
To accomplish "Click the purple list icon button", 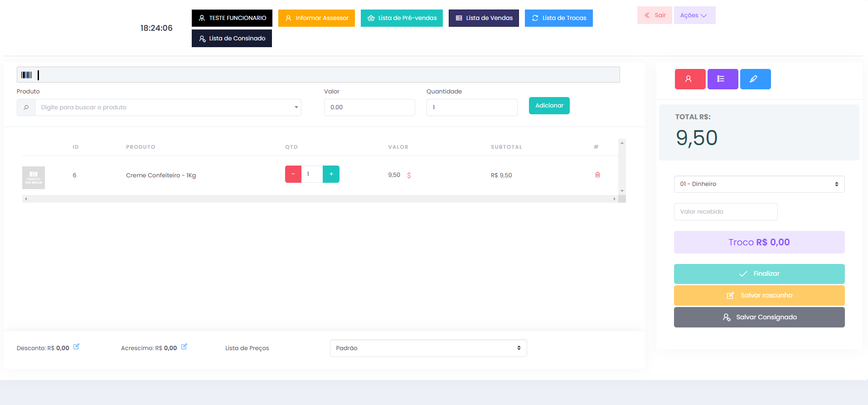I will (x=723, y=79).
